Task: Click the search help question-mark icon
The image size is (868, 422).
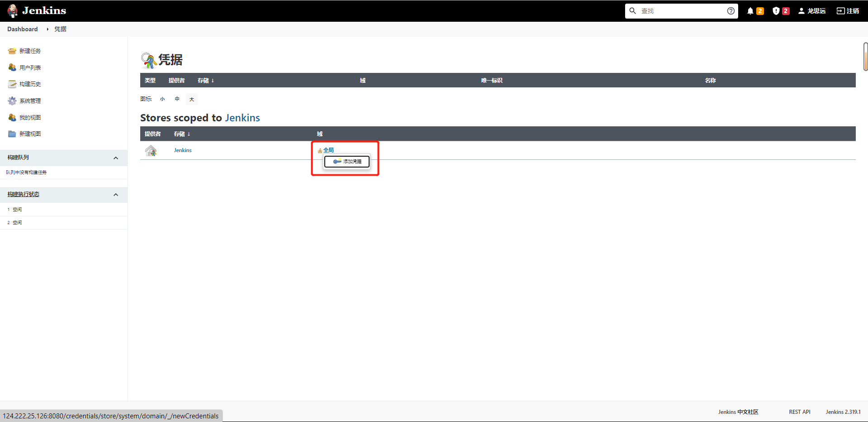Action: coord(730,11)
